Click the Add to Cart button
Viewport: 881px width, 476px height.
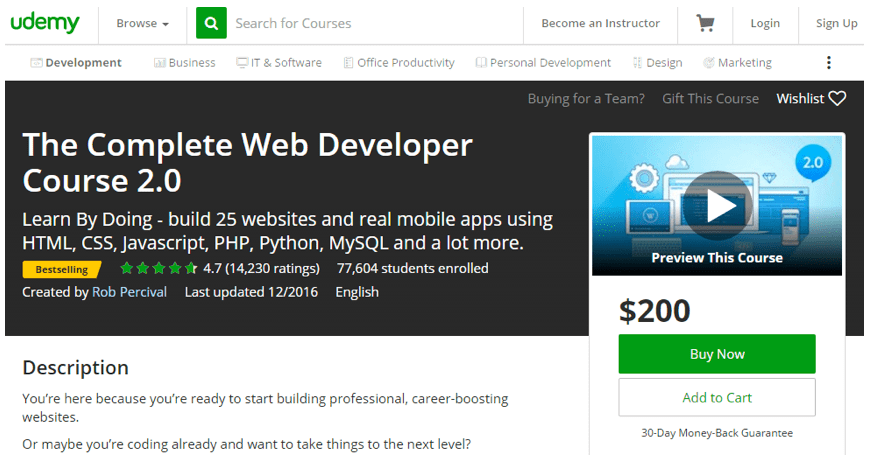(717, 397)
